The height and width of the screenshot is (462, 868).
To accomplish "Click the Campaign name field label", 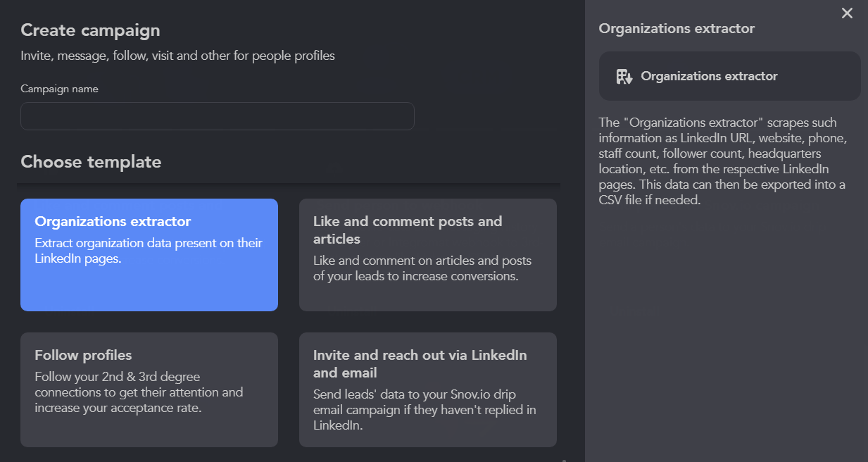I will 59,89.
